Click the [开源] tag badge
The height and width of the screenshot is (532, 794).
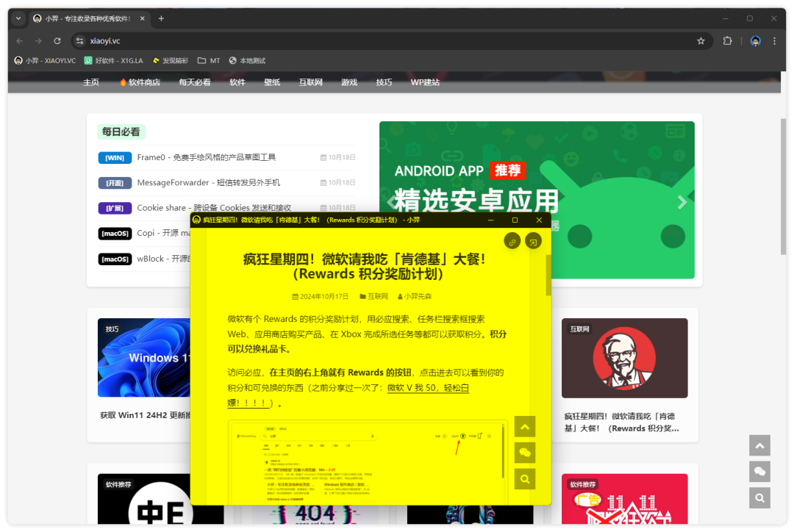tap(115, 183)
